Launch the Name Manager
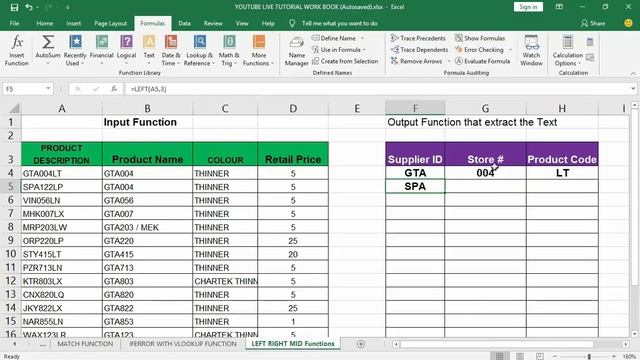Screen dimensions: 640x360 point(297,51)
